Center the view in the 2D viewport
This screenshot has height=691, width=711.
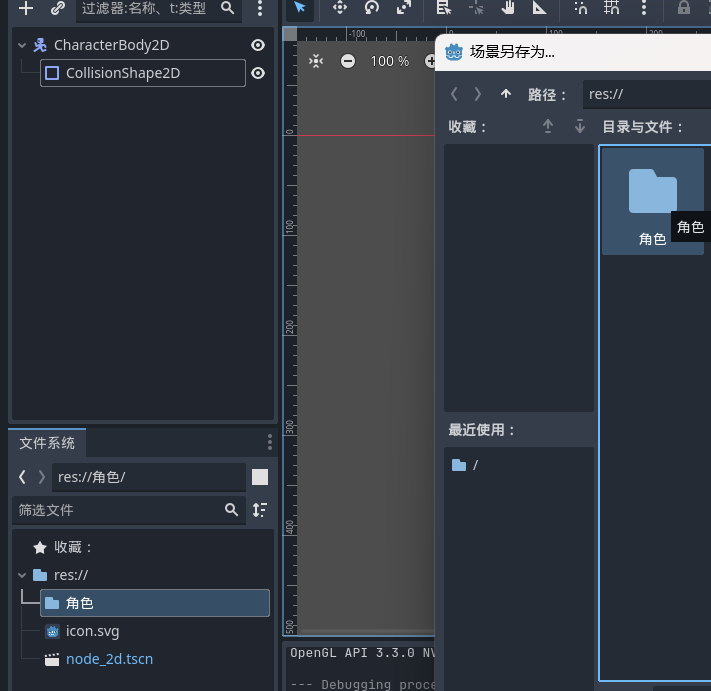316,61
